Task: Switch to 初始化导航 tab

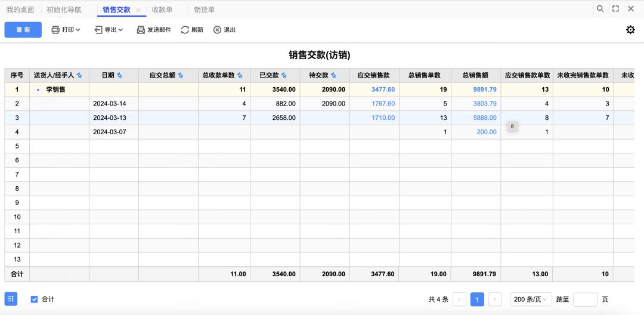Action: [x=64, y=10]
